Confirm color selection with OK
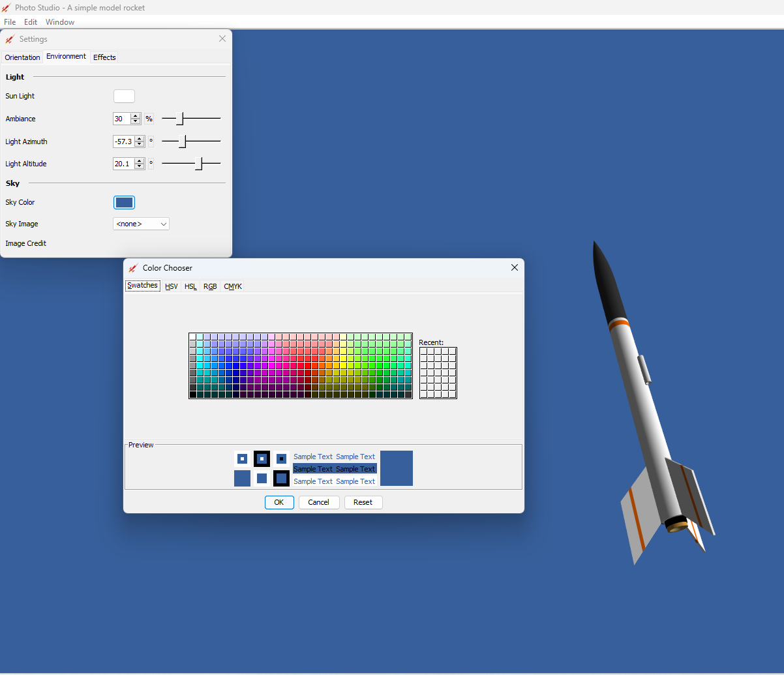 click(x=279, y=502)
